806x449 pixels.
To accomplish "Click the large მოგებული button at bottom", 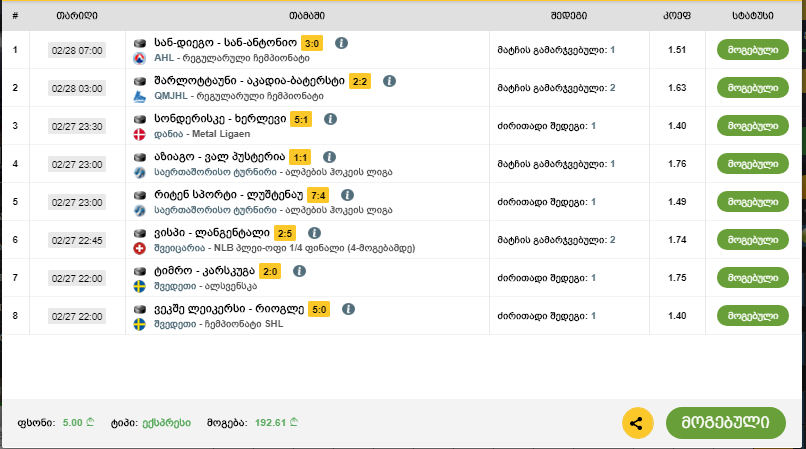I will click(725, 423).
